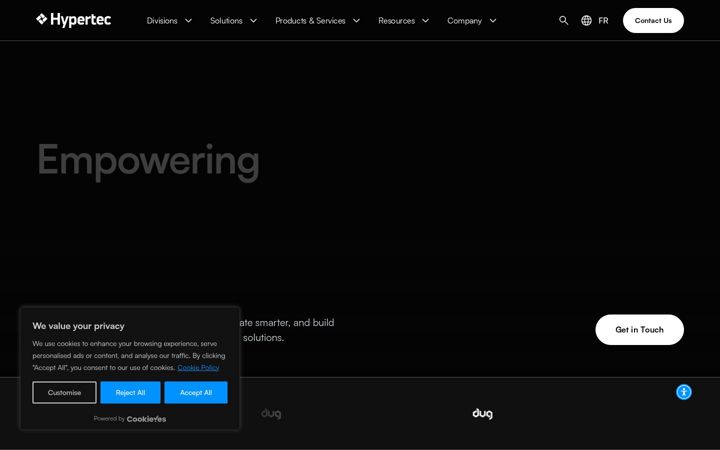The height and width of the screenshot is (450, 720).
Task: Click the dimmed dug partner logo
Action: click(271, 414)
